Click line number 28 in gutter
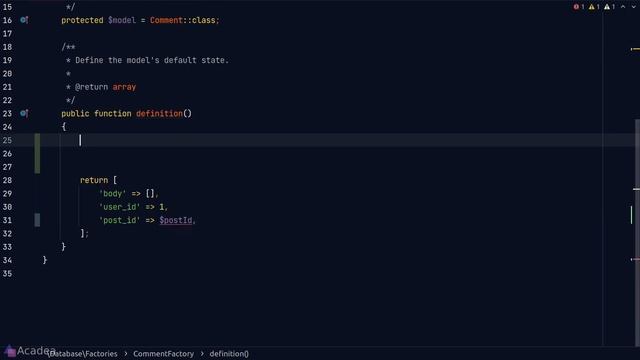Viewport: 640px width, 360px height. 7,180
